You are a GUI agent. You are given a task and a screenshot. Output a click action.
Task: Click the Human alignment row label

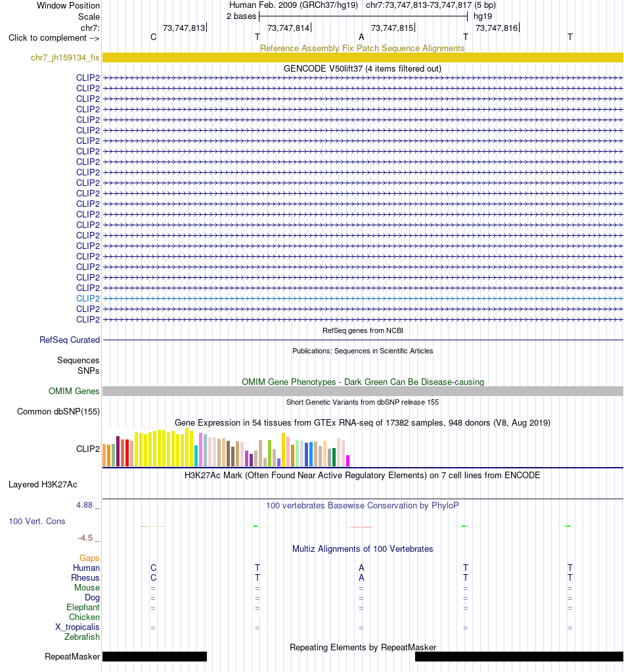(86, 568)
